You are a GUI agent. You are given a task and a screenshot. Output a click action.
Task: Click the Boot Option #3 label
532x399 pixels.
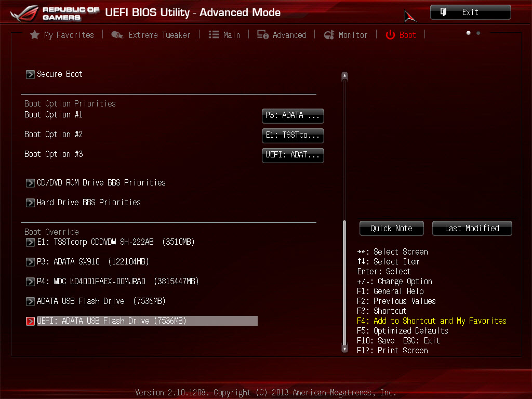pos(54,154)
